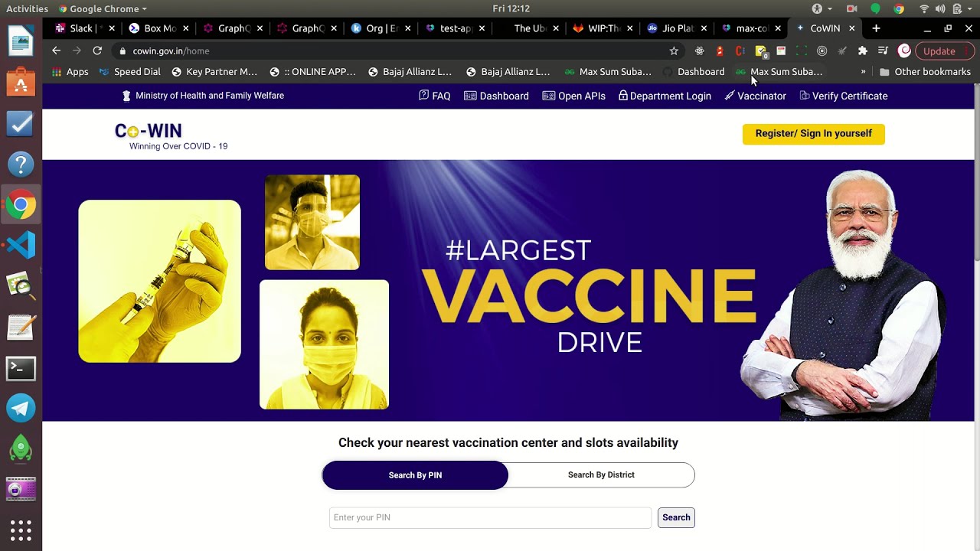Click the Search button beside PIN field
Image resolution: width=980 pixels, height=551 pixels.
click(x=676, y=517)
